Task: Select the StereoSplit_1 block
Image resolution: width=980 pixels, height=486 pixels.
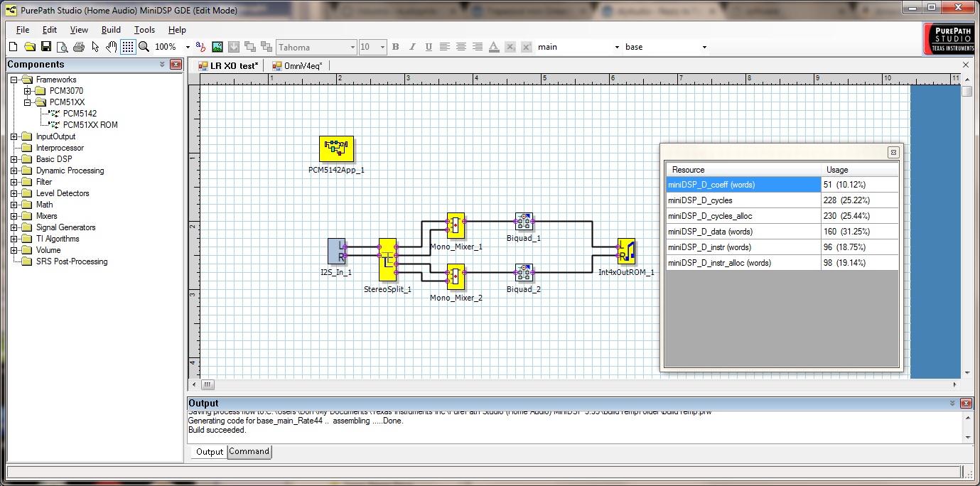Action: point(387,261)
